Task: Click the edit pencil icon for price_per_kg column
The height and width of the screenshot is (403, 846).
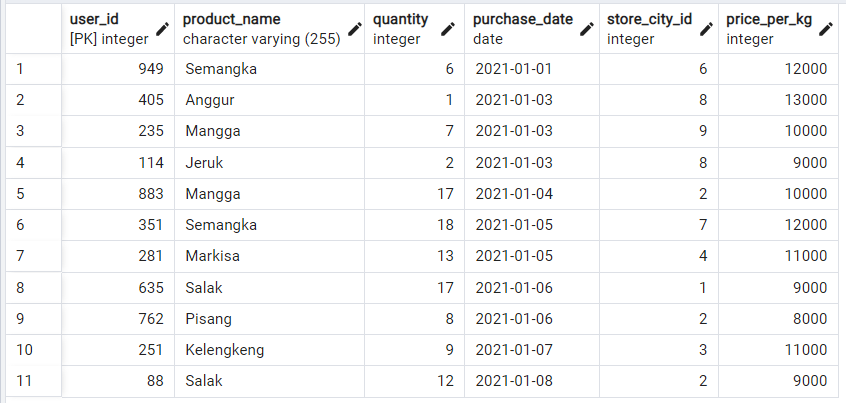Action: (825, 29)
